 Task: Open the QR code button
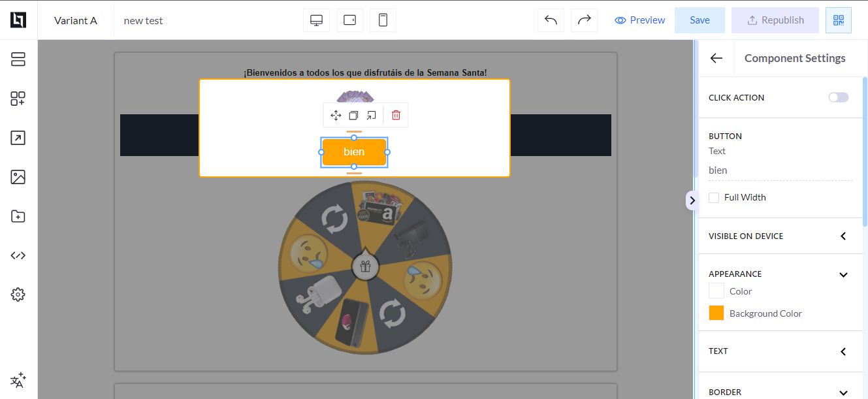[x=838, y=20]
